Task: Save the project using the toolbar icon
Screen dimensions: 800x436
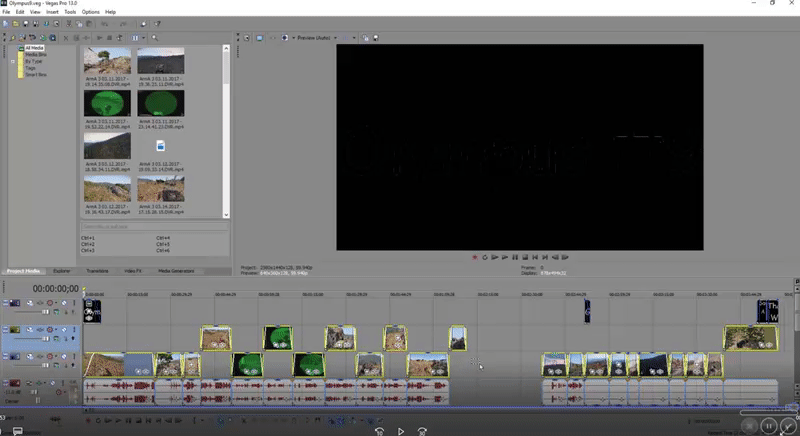Action: (x=26, y=23)
